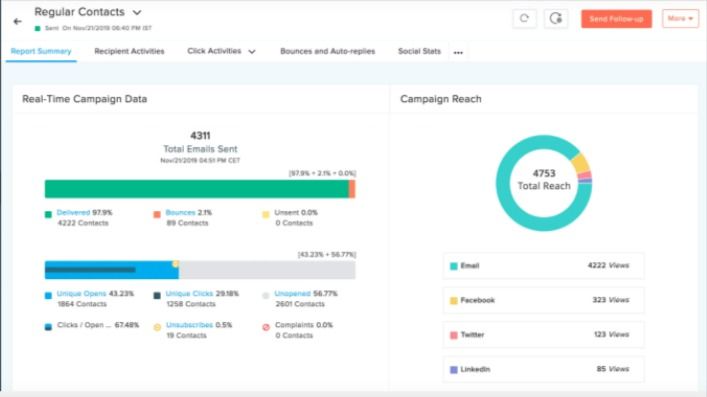Screen dimensions: 707x397
Task: Click the Unique Opens link
Action: pyautogui.click(x=82, y=294)
